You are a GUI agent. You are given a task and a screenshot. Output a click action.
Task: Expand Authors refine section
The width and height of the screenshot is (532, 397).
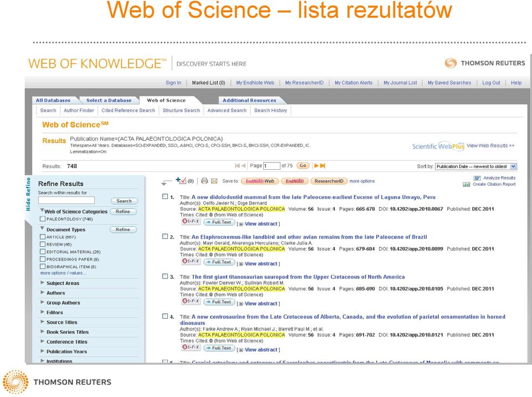click(42, 292)
